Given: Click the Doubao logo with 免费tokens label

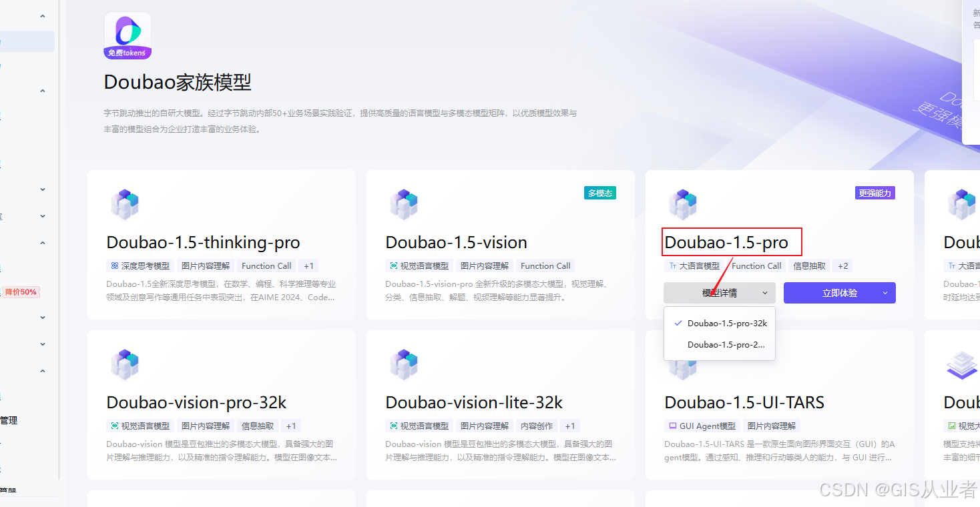Looking at the screenshot, I should coord(128,35).
